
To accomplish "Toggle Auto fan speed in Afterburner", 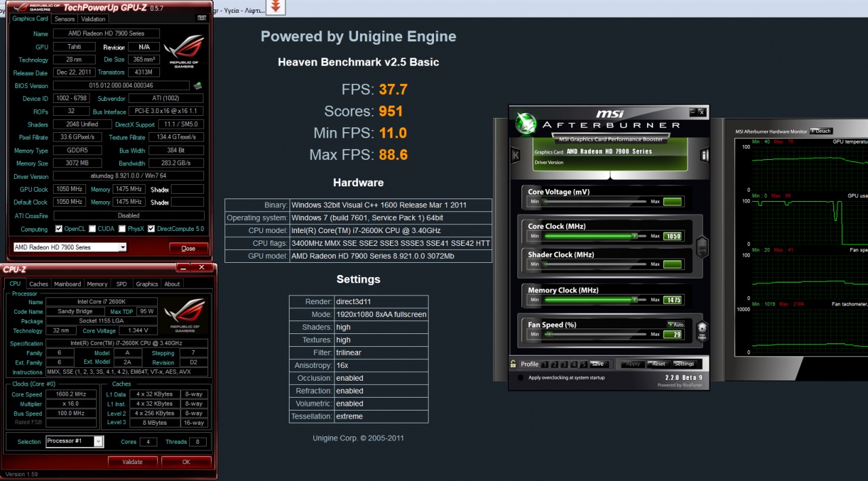I will (x=675, y=325).
